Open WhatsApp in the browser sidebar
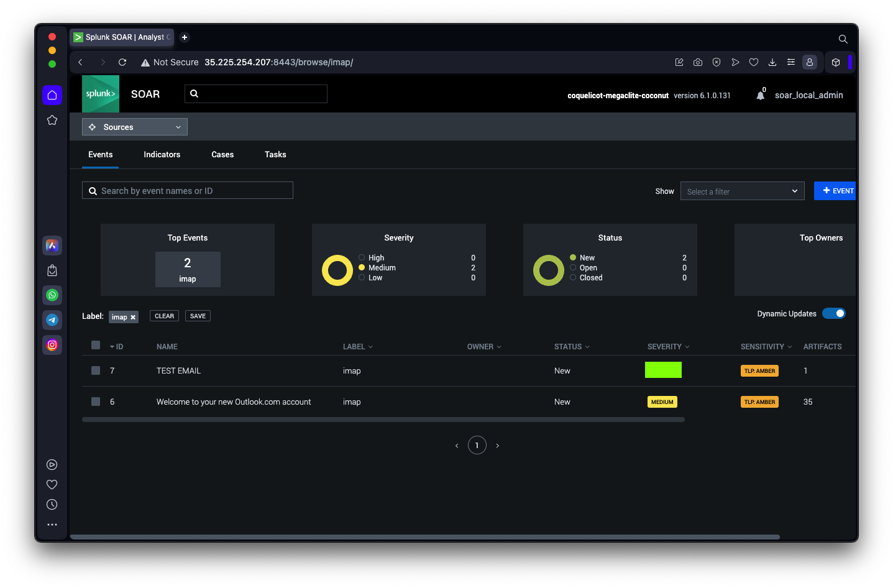 point(52,295)
